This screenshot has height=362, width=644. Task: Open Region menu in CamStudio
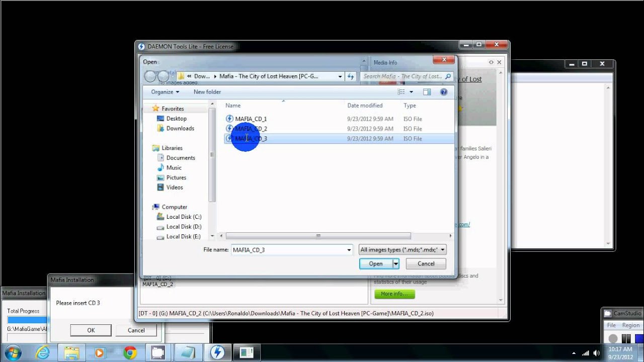[x=631, y=325]
